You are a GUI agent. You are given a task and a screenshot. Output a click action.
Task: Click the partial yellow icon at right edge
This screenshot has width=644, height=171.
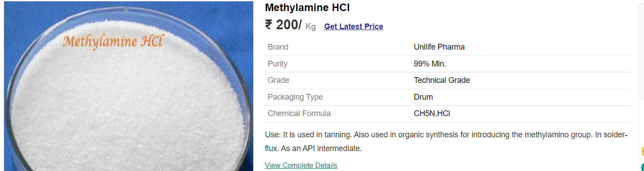point(642,151)
